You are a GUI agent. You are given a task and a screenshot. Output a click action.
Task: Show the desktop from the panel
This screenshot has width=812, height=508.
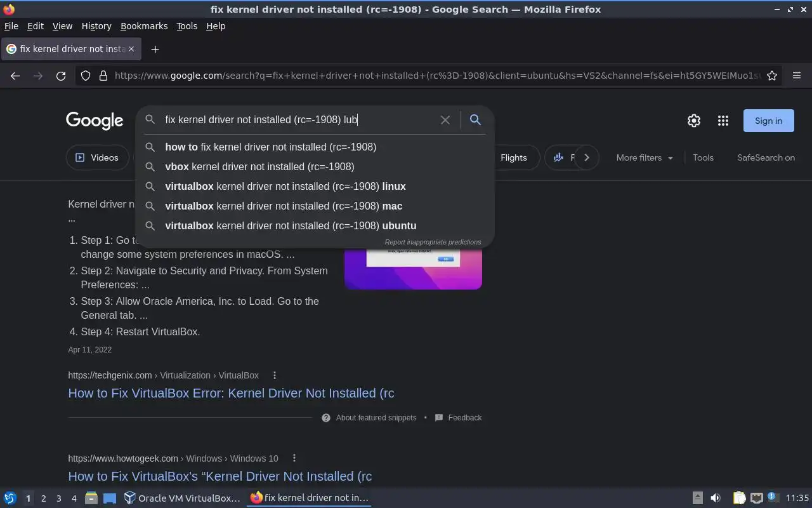pos(110,498)
